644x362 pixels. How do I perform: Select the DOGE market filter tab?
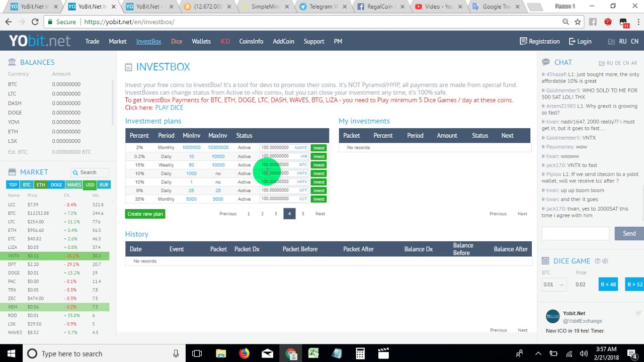56,185
